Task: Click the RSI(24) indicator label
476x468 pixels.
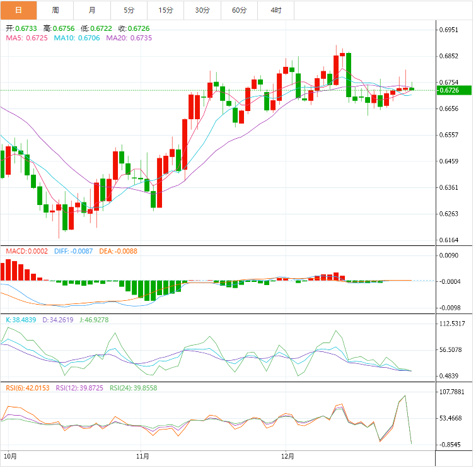Action: click(x=133, y=389)
